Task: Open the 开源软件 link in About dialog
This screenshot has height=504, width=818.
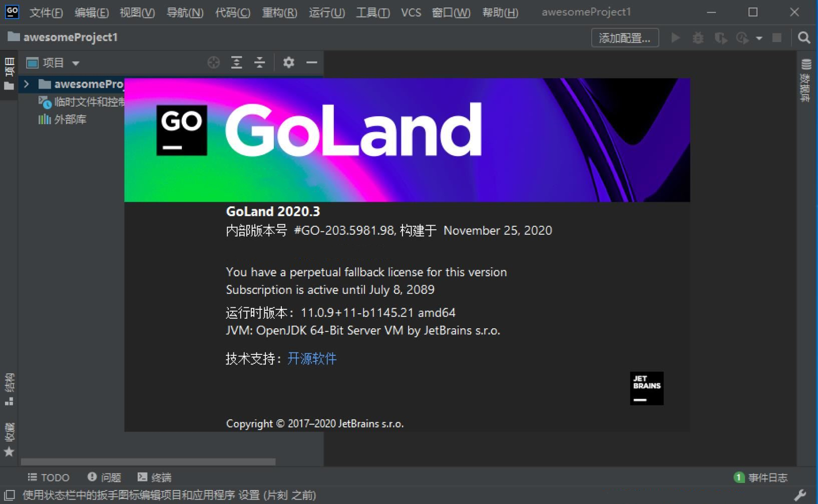Action: (311, 358)
